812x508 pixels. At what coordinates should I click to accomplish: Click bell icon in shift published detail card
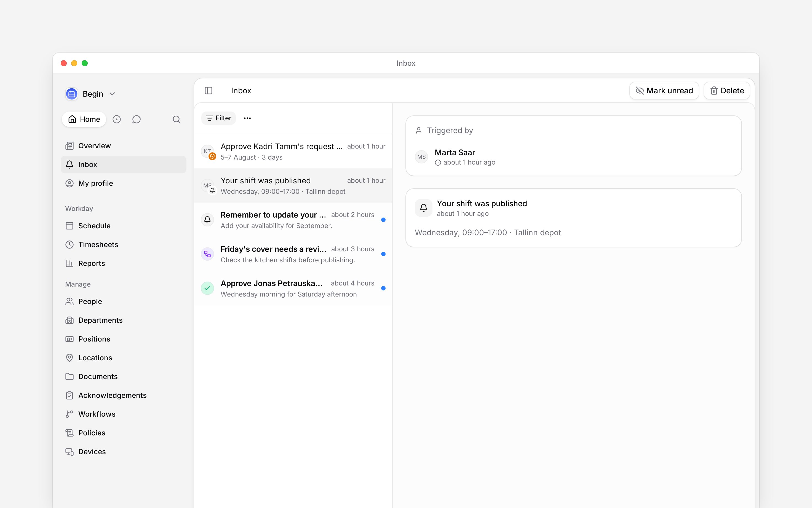423,208
